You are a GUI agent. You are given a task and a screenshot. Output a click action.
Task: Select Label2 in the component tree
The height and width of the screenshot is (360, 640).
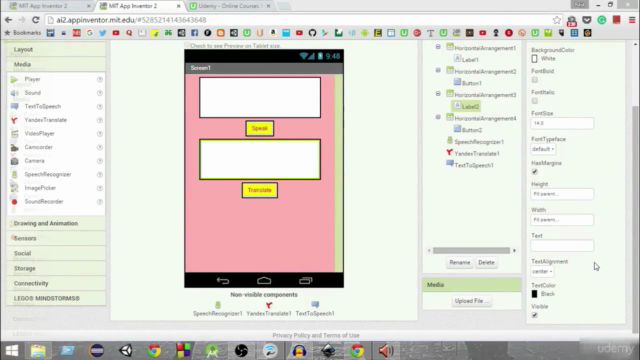click(x=466, y=107)
